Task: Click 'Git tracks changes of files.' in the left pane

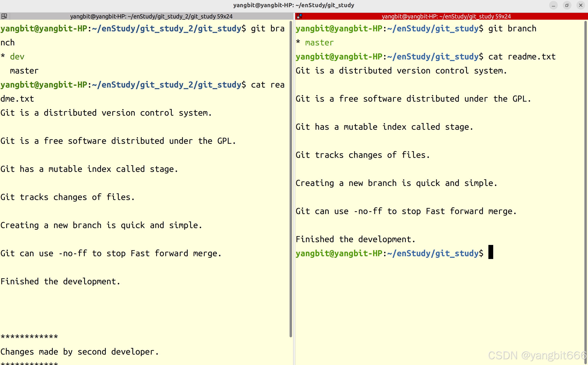Action: 67,197
